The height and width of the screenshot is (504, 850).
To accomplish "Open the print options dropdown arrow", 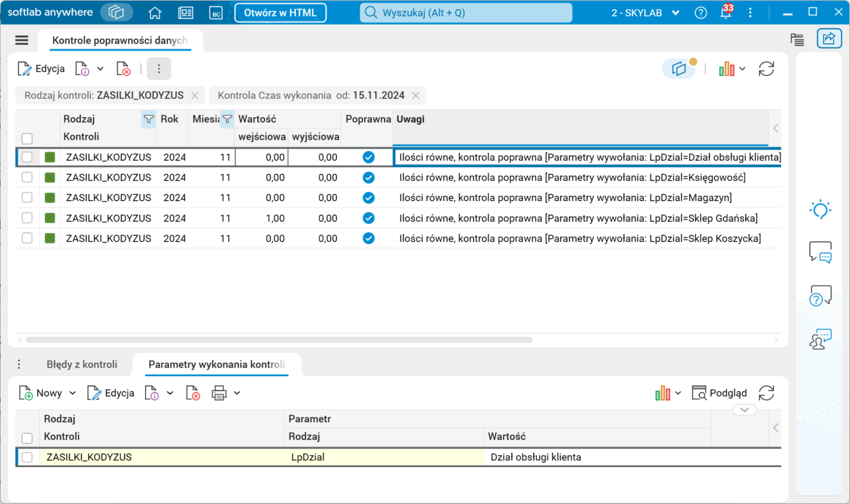I will 237,393.
